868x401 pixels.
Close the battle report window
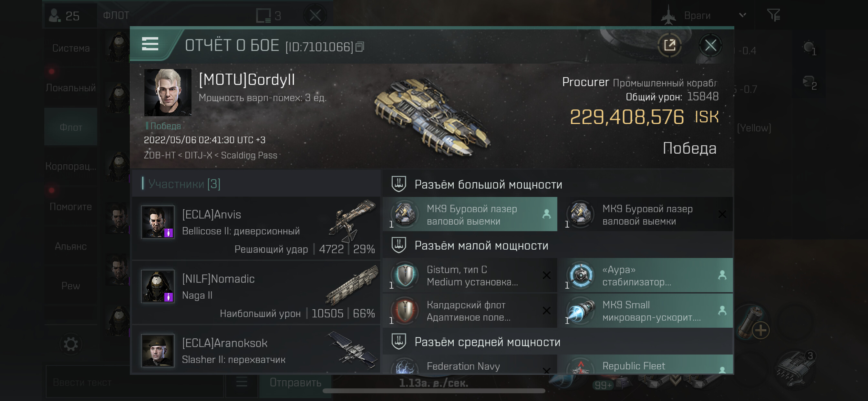(710, 45)
